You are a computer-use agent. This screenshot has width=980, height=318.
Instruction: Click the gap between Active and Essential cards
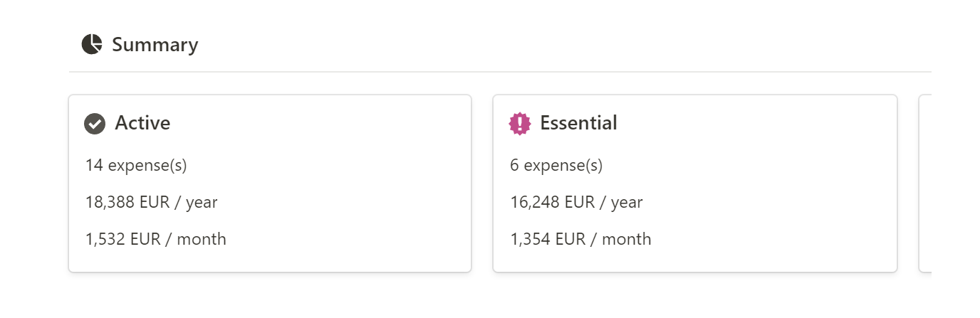point(482,184)
